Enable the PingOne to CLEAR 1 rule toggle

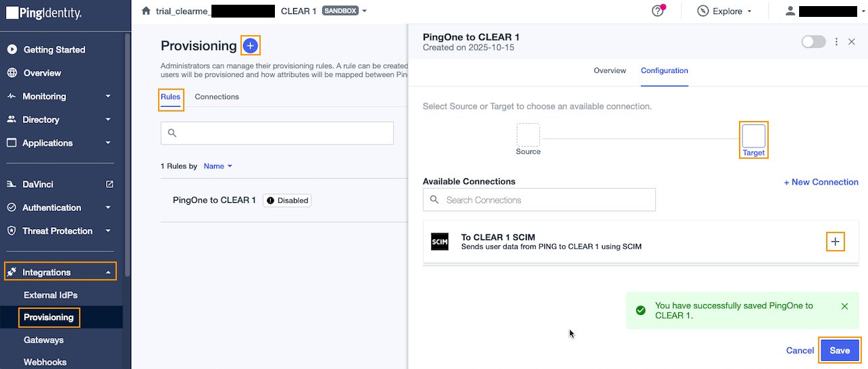[x=813, y=42]
